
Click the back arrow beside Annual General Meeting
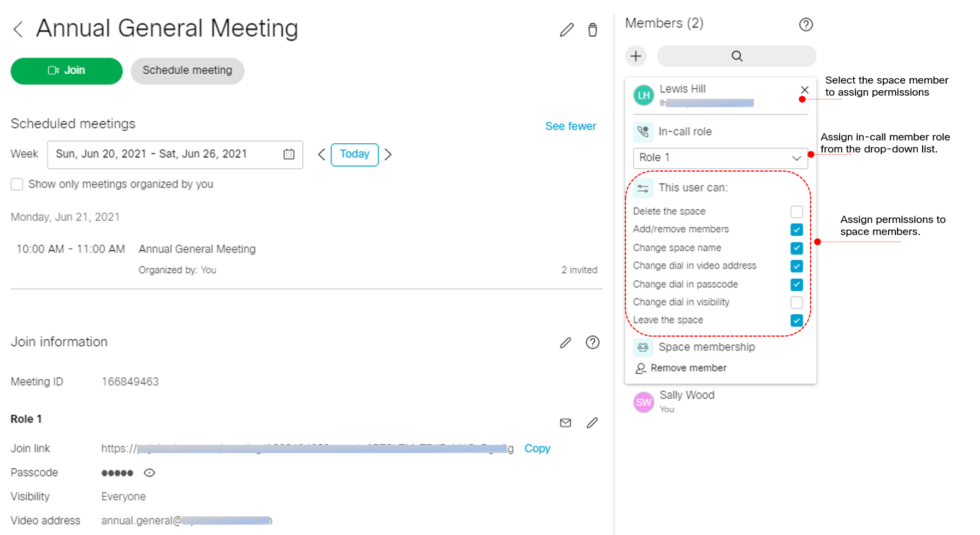coord(18,30)
